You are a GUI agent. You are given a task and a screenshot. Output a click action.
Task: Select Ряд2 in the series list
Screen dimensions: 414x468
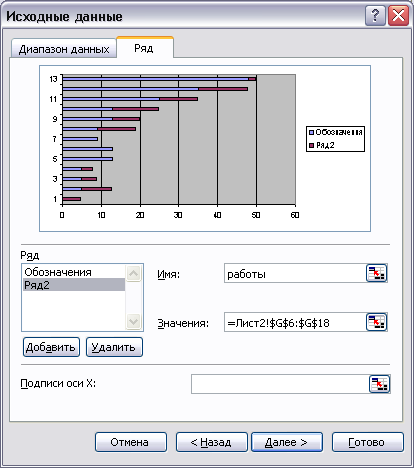click(x=74, y=285)
